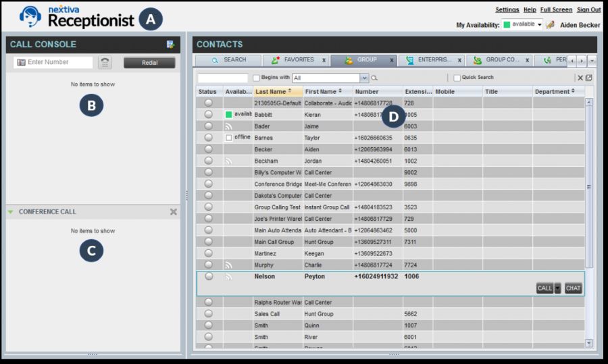The width and height of the screenshot is (608, 364).
Task: Click the green available indicator for Babbitt
Action: click(x=229, y=114)
